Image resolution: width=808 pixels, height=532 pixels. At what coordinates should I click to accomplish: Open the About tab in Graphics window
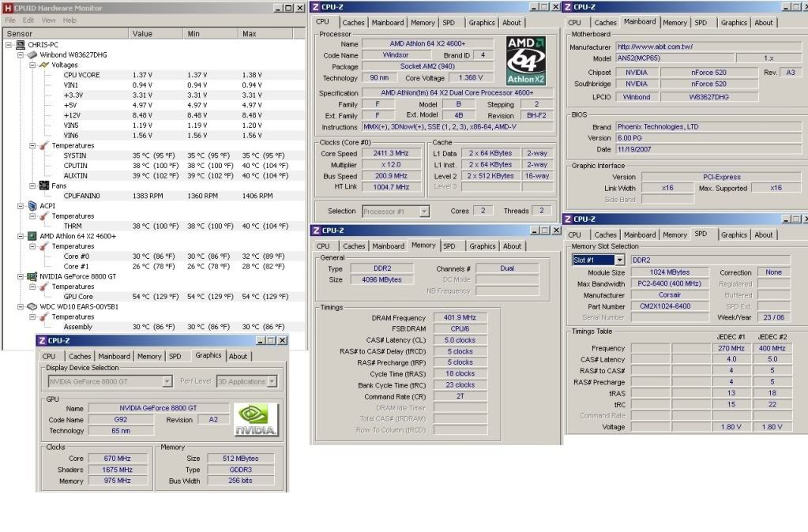(238, 356)
